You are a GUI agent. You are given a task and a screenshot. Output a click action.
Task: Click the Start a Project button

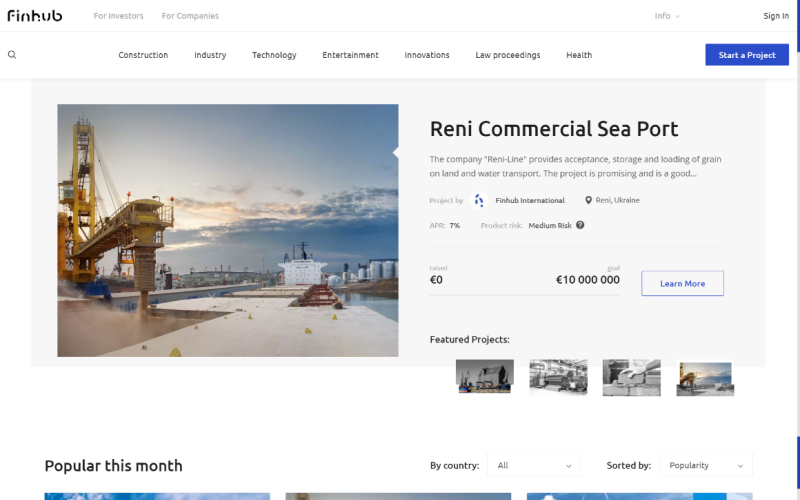747,55
